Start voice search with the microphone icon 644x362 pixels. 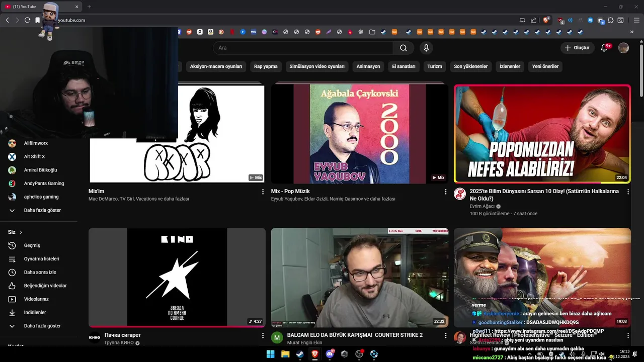click(x=426, y=48)
